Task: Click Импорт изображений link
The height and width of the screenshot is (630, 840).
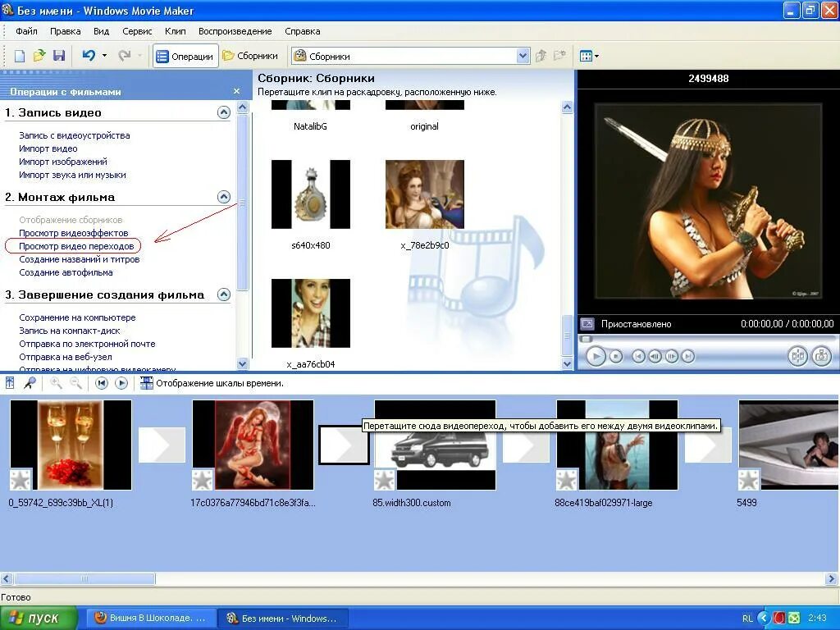Action: 63,162
